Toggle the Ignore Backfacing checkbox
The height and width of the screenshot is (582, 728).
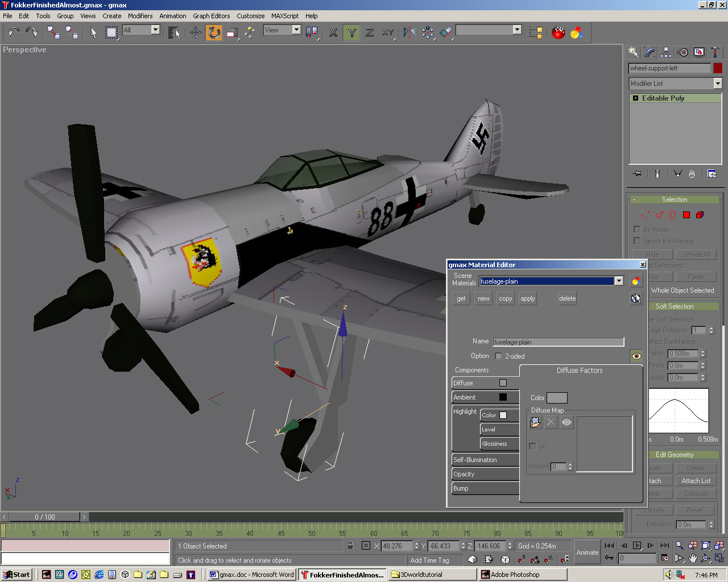pos(637,241)
